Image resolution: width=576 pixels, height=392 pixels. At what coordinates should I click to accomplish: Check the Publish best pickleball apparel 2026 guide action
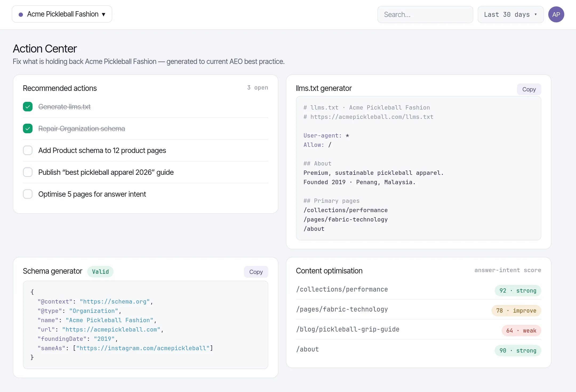click(x=28, y=172)
